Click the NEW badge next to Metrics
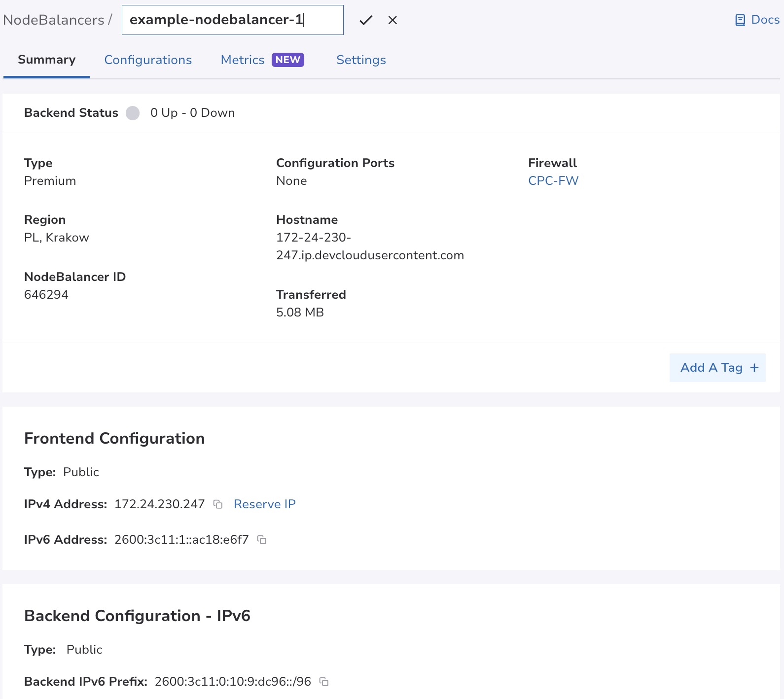 [288, 60]
